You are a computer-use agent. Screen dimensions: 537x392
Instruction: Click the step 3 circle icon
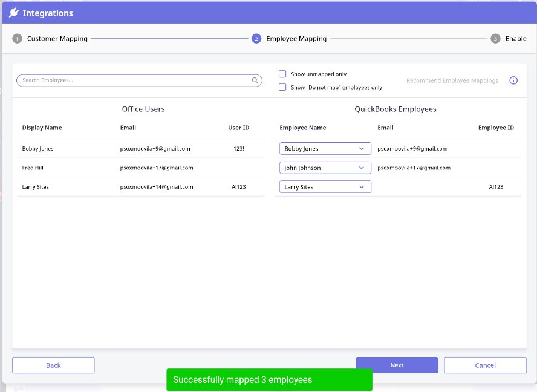click(x=495, y=39)
